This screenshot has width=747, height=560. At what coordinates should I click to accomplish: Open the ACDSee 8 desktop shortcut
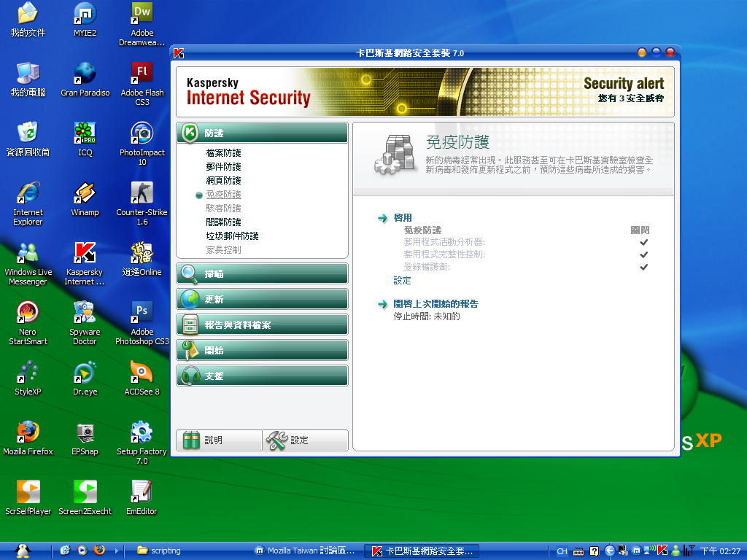tap(142, 378)
